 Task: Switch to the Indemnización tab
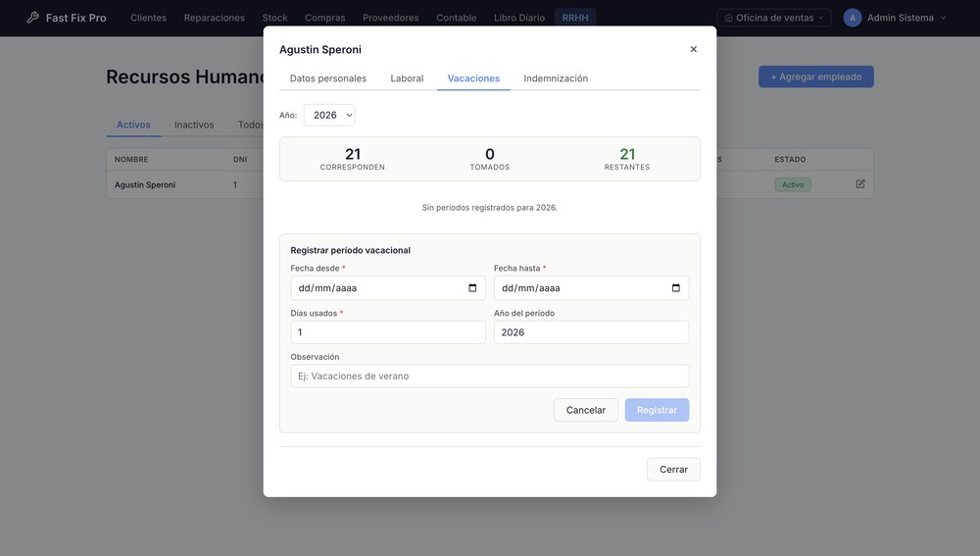point(556,78)
